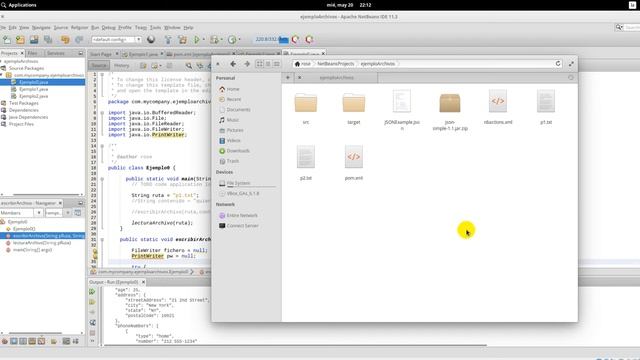Toggle code fold at escribirArchivo method line
Viewport: 640px width, 360px height.
[x=102, y=240]
